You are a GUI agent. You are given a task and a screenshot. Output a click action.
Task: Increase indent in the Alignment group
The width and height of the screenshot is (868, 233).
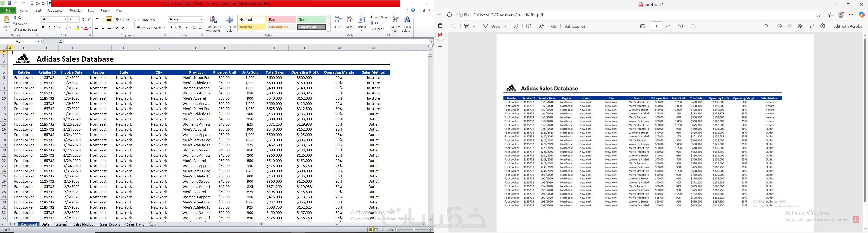pyautogui.click(x=123, y=28)
